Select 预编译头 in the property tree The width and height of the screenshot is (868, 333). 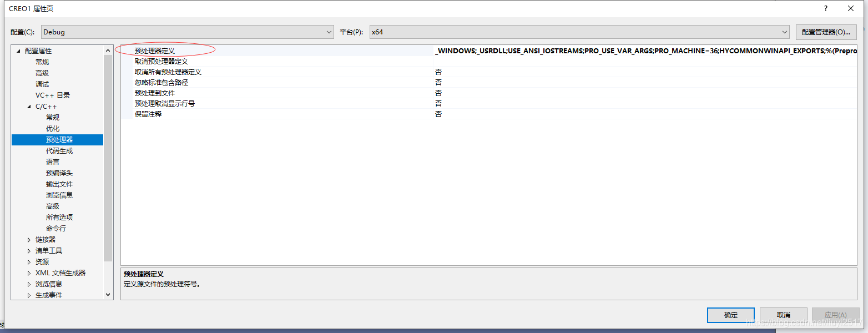(59, 173)
